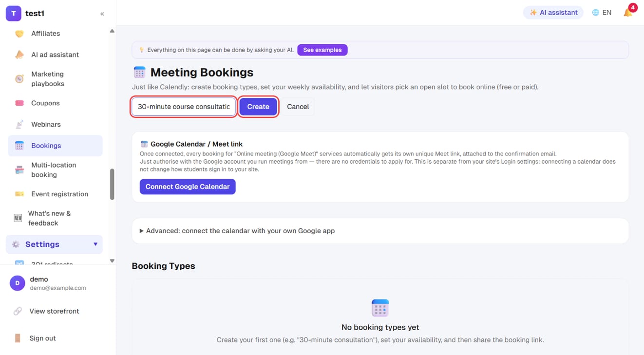Screen dimensions: 644x355
Task: Open Affiliates menu item
Action: pyautogui.click(x=55, y=34)
